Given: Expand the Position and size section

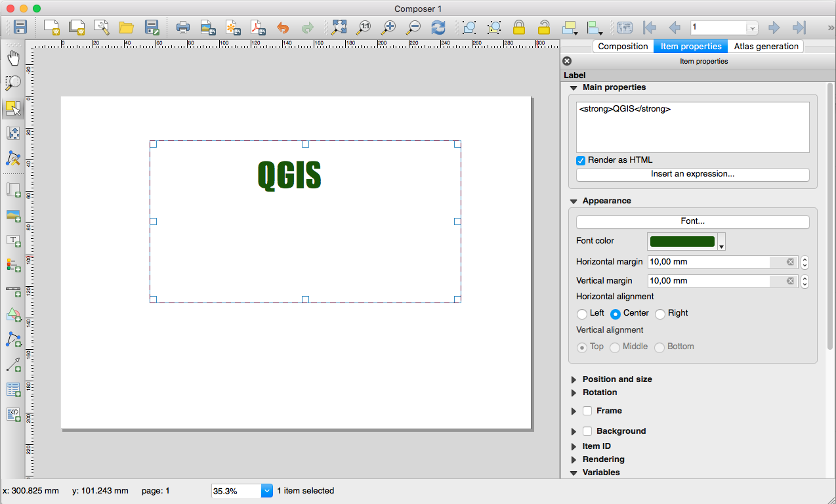Looking at the screenshot, I should tap(574, 379).
